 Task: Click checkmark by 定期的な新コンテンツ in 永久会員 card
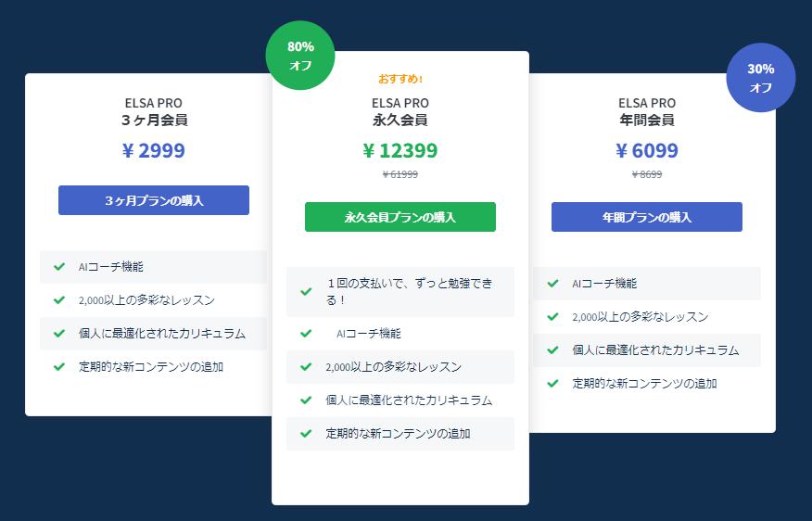306,434
